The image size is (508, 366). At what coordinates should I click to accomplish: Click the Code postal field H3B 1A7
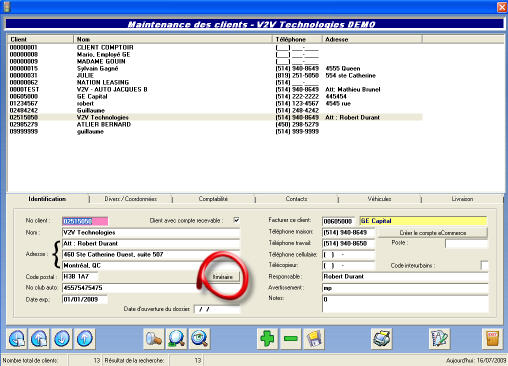[x=80, y=276]
